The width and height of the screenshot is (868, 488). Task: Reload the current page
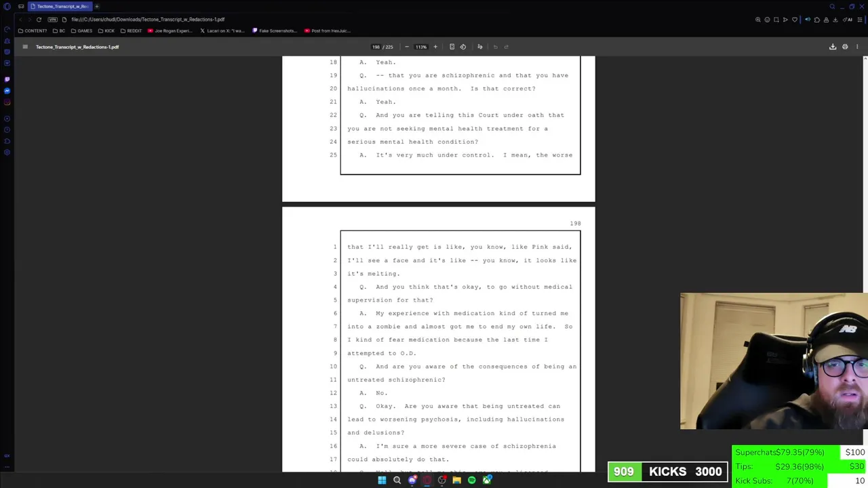pos(39,20)
